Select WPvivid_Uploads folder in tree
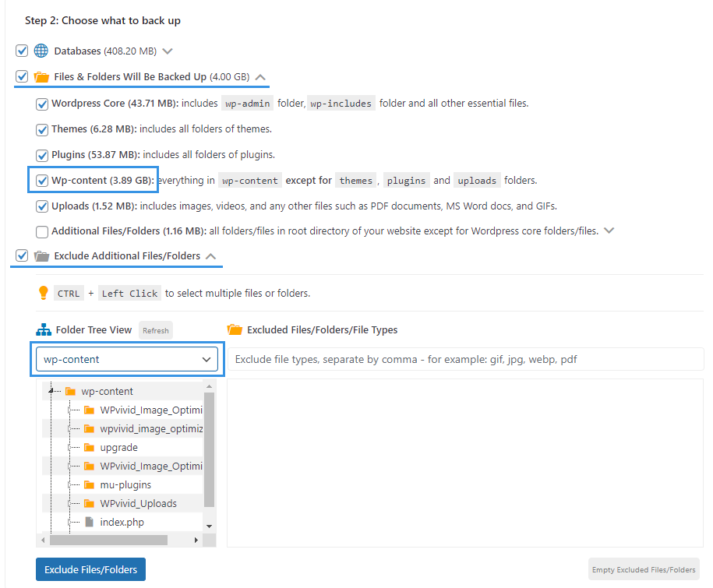This screenshot has width=713, height=588. click(138, 503)
